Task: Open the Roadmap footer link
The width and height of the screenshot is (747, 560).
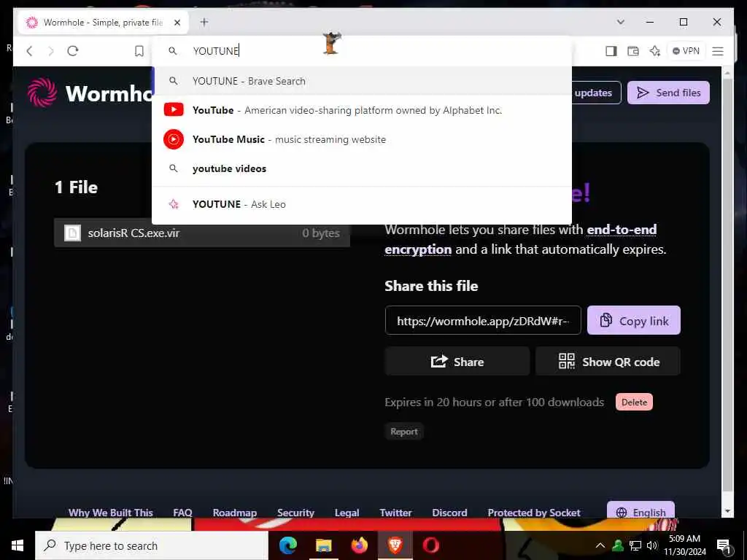Action: pos(234,513)
